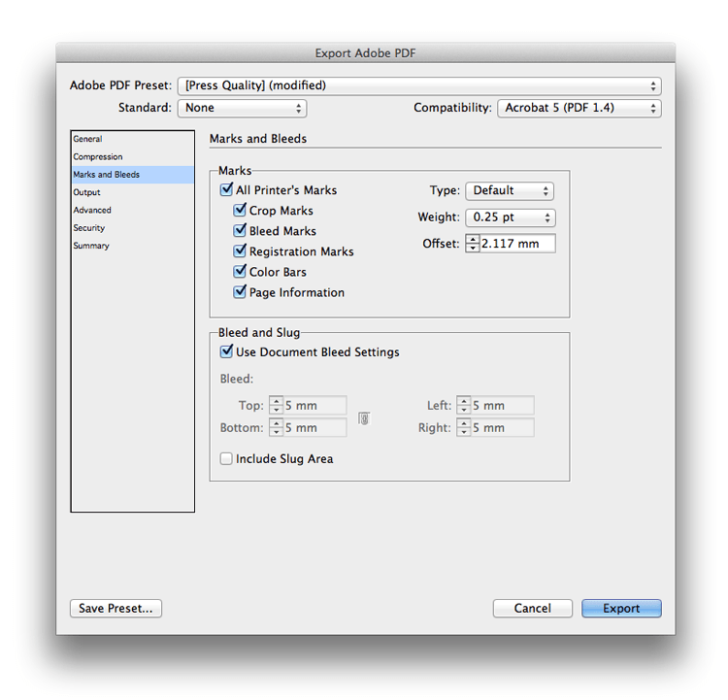
Task: Click the Bottom bleed value field
Action: [x=314, y=427]
